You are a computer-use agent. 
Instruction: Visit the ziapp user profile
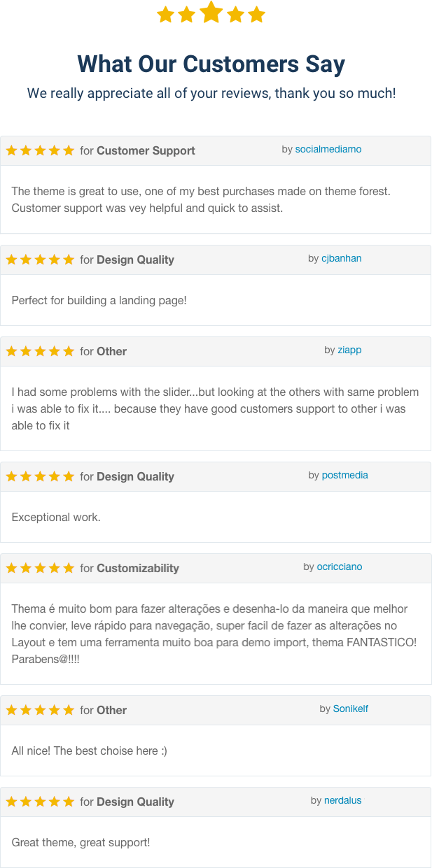tap(349, 350)
